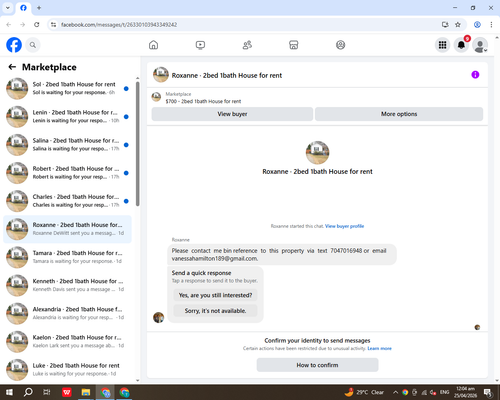Viewport: 500px width, 400px height.
Task: Open Facebook logo home link
Action: [x=14, y=45]
